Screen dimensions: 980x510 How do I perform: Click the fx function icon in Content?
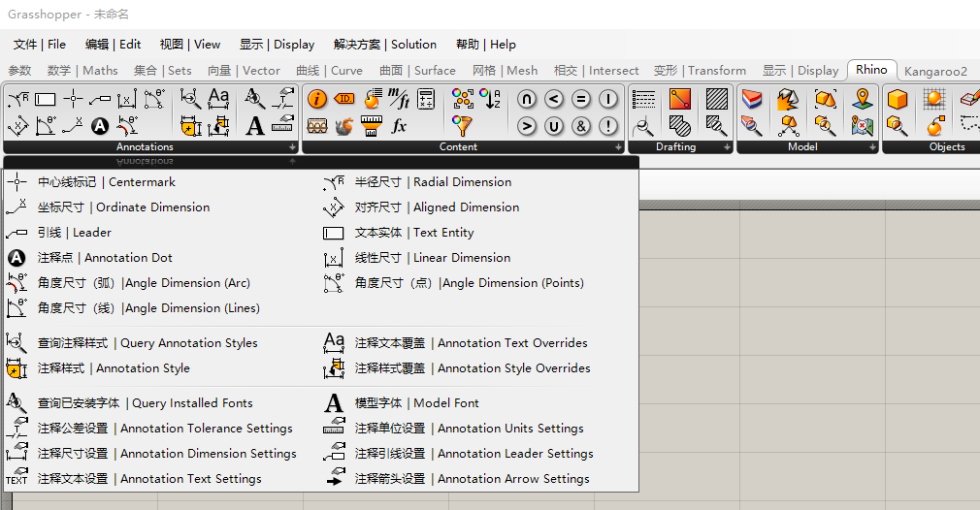coord(399,126)
